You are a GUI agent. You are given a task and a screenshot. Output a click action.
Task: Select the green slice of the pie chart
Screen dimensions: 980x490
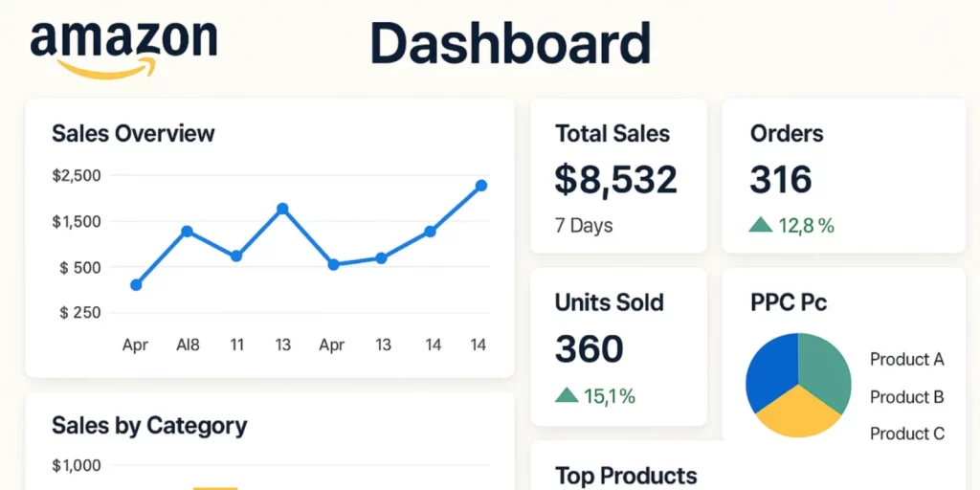pyautogui.click(x=826, y=370)
